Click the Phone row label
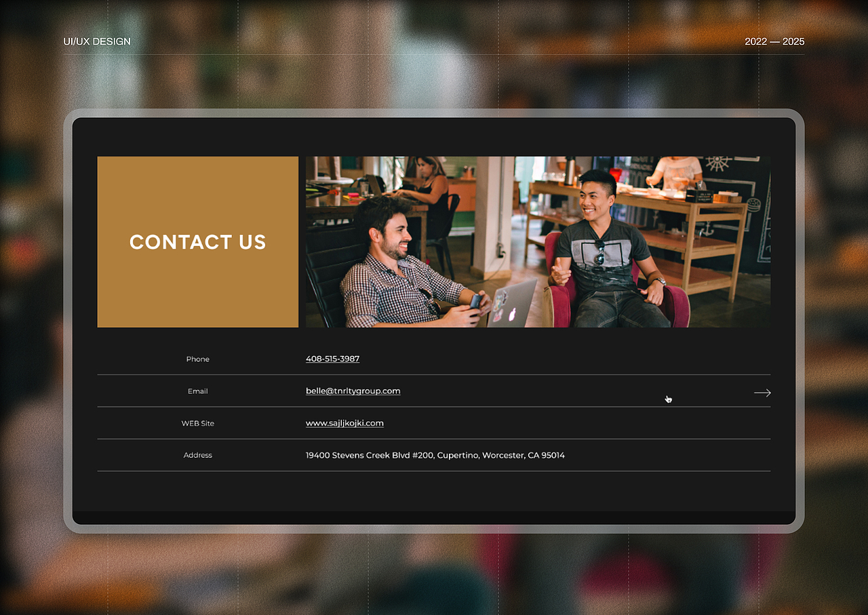868x615 pixels. pyautogui.click(x=198, y=359)
